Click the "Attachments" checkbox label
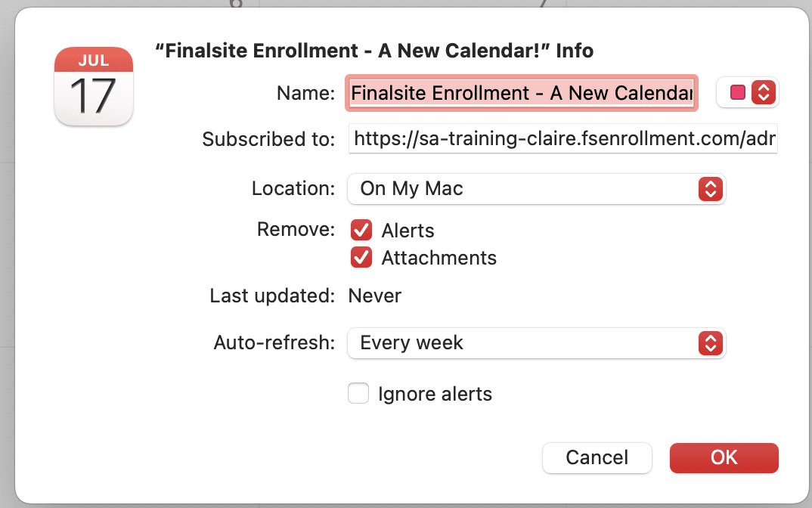The image size is (812, 508). (439, 258)
